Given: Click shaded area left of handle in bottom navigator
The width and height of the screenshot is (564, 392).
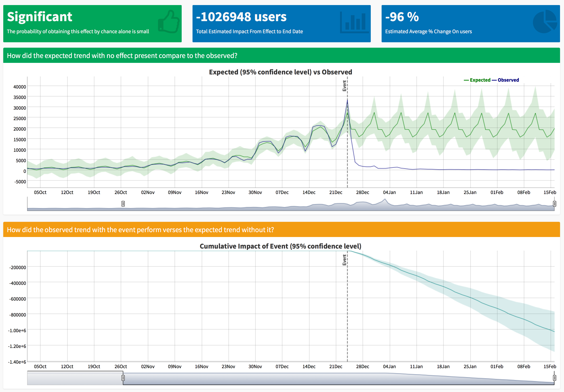Looking at the screenshot, I should pyautogui.click(x=75, y=378).
